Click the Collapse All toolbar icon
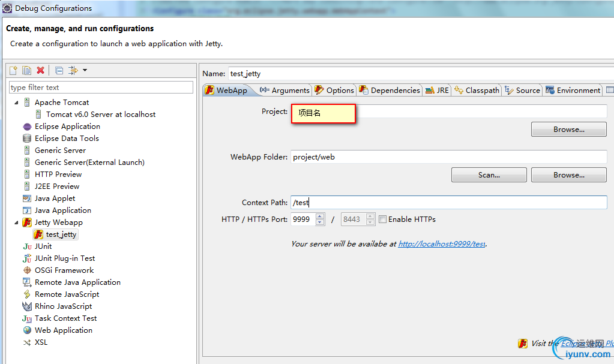The height and width of the screenshot is (364, 614). pos(59,70)
